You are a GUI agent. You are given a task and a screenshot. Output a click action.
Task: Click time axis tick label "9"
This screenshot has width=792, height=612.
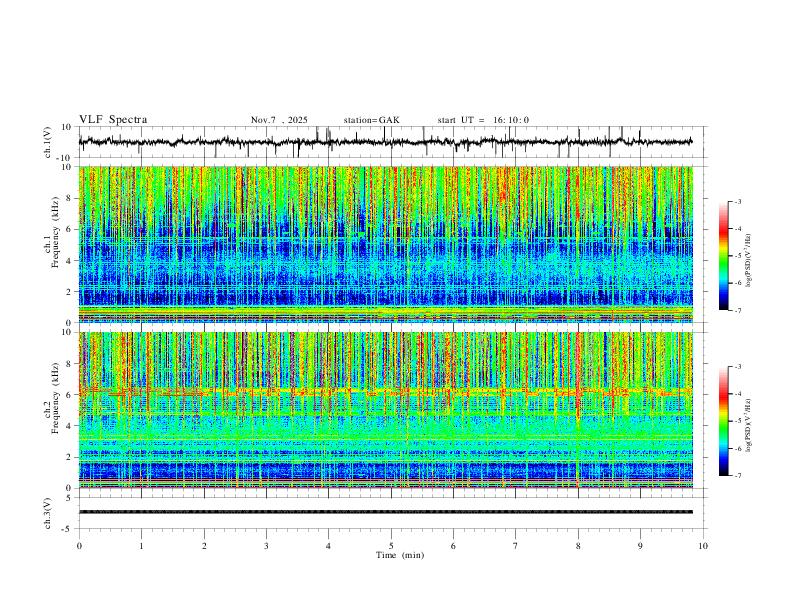pos(640,546)
